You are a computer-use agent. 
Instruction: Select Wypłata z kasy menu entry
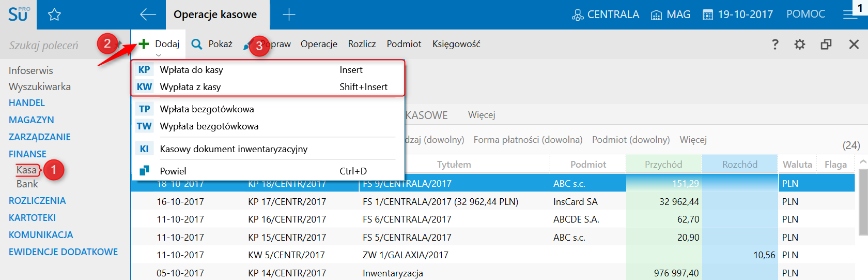pyautogui.click(x=190, y=87)
